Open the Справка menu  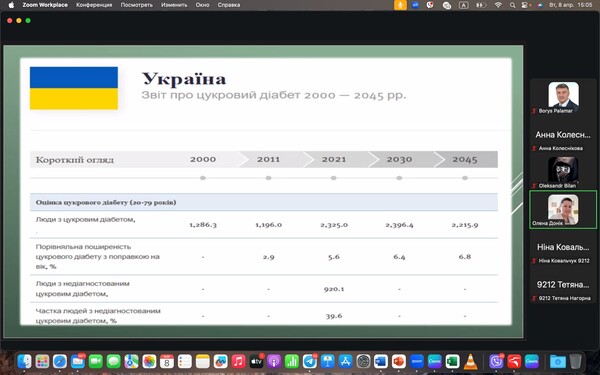[x=229, y=5]
